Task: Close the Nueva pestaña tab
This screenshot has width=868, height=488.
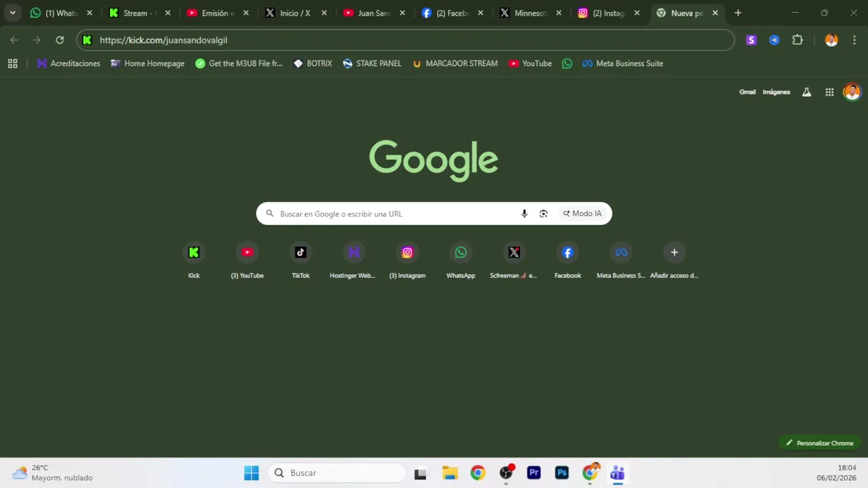Action: point(715,13)
